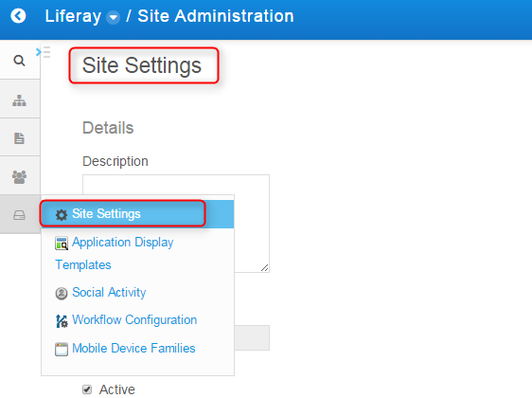Screen dimensions: 532x398
Task: Open the Content document sidebar icon
Action: [19, 138]
